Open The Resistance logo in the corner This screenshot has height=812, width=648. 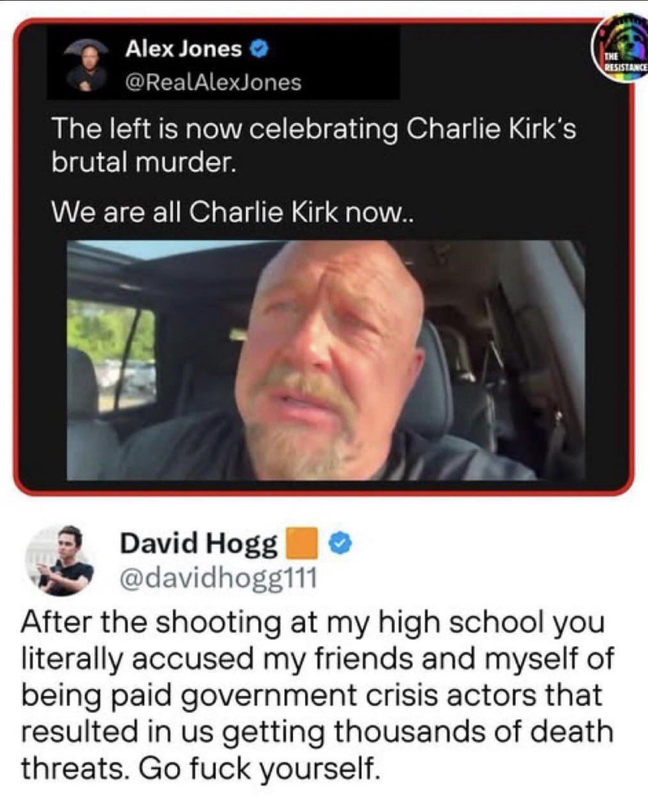(619, 51)
